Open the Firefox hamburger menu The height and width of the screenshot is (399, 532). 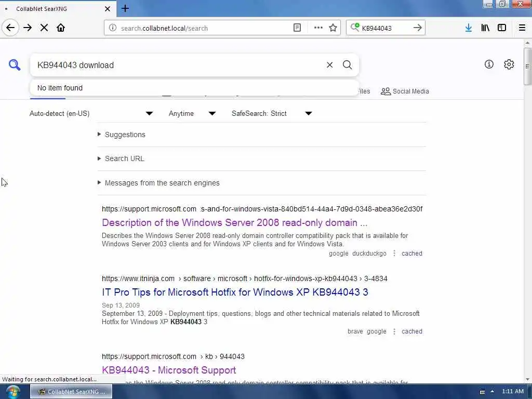click(x=522, y=28)
